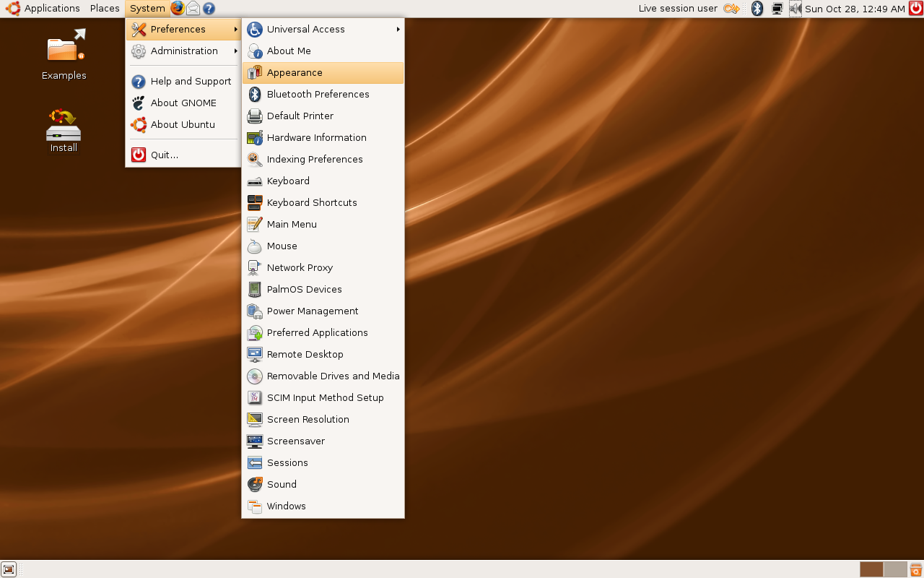Open the Places menu
Image resolution: width=924 pixels, height=578 pixels.
pos(105,9)
